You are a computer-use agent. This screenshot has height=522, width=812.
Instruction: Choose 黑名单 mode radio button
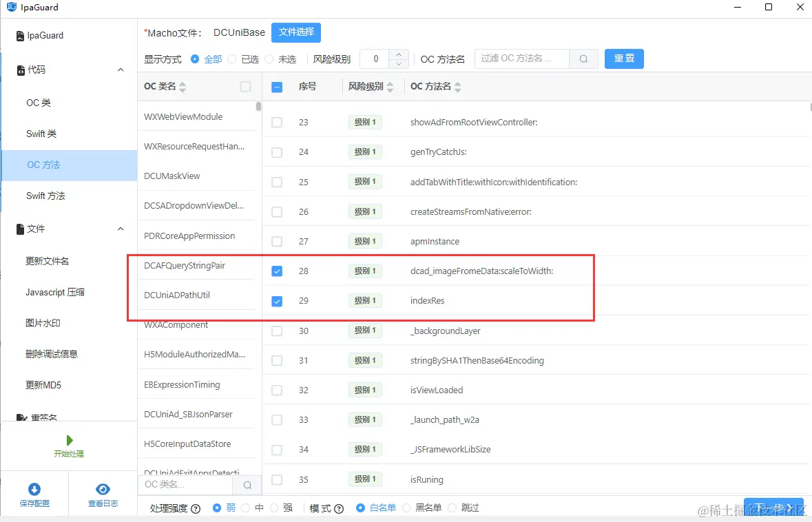[406, 508]
